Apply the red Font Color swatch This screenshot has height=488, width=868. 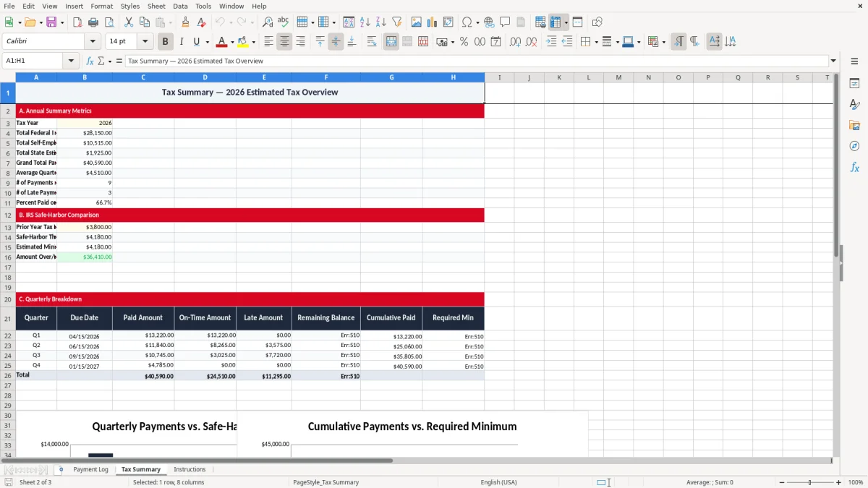(222, 41)
